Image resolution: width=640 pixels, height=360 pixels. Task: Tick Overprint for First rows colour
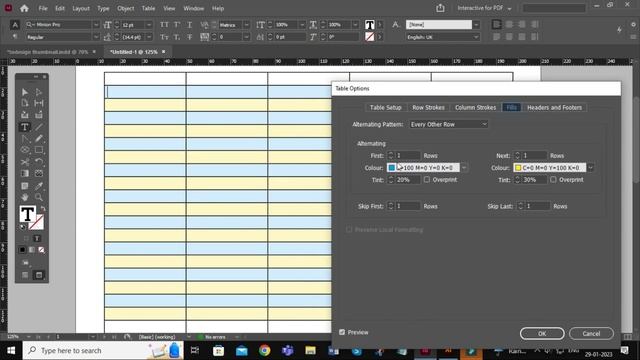pyautogui.click(x=427, y=180)
